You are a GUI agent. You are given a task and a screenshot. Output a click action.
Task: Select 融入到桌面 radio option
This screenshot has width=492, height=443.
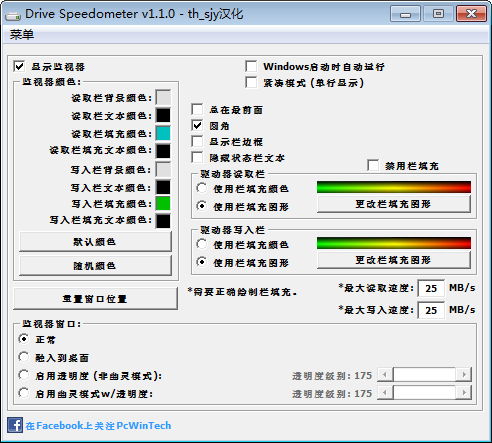[x=24, y=357]
